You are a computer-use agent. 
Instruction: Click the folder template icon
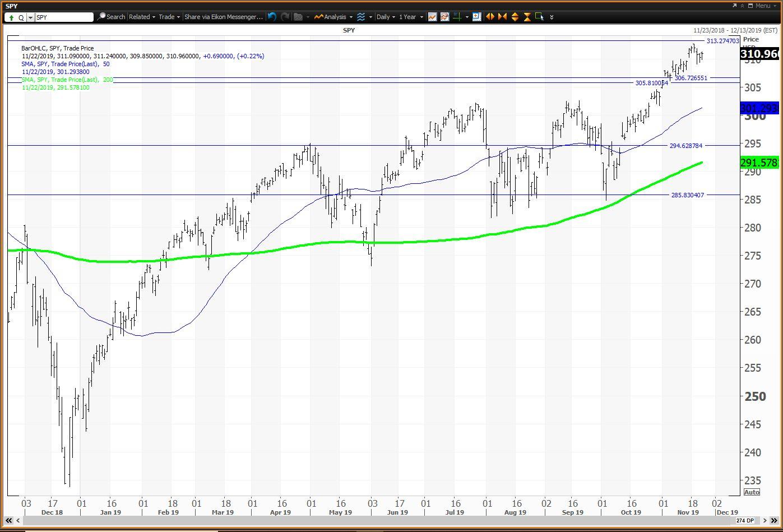(x=298, y=17)
